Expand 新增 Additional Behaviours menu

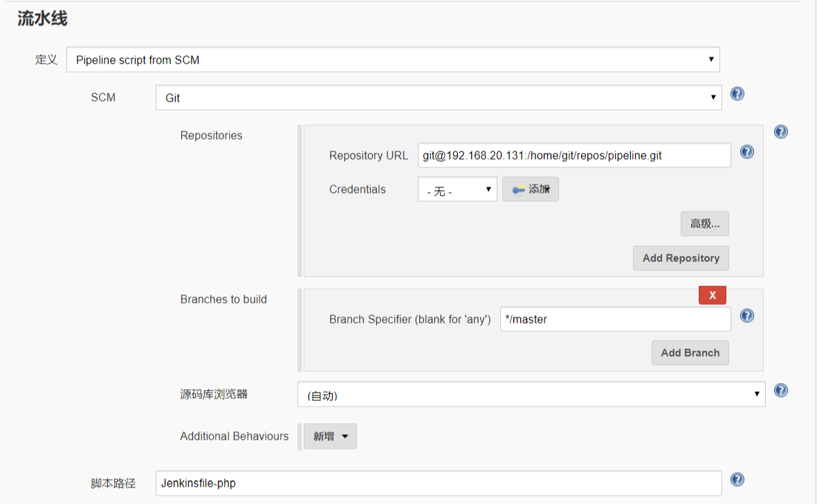point(331,436)
